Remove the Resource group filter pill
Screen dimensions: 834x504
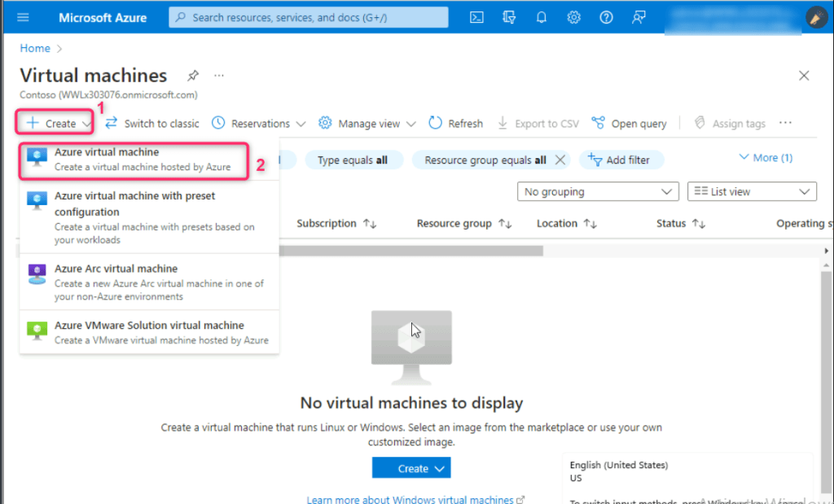pyautogui.click(x=560, y=160)
